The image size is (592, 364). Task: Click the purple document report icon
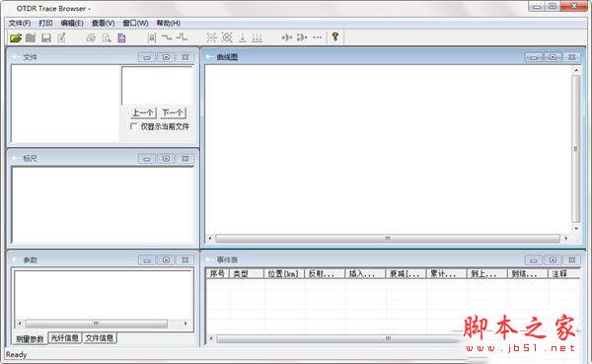(x=121, y=37)
